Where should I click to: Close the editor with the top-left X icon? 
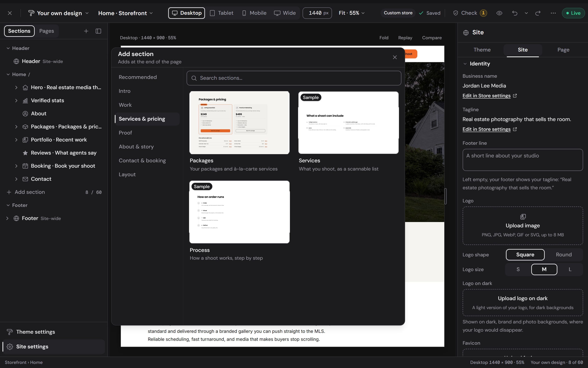(10, 13)
